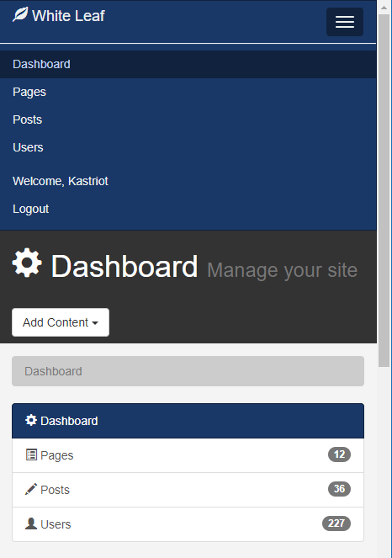392x558 pixels.
Task: Click the large gear icon beside Dashboard heading
Action: 27,263
